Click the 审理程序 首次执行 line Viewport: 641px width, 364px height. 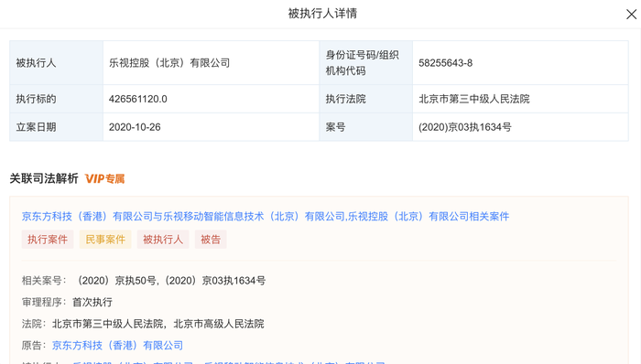tap(67, 303)
